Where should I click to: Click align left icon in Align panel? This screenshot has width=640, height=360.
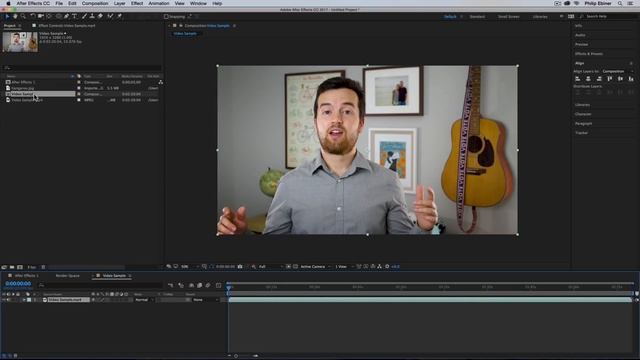point(578,78)
